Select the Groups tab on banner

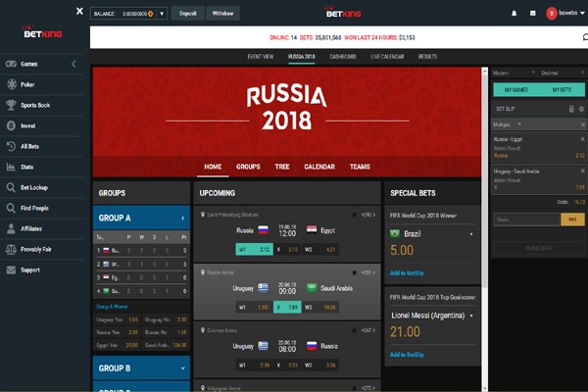point(248,167)
